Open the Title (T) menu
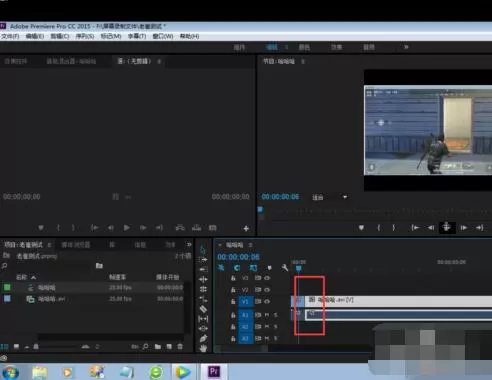Screen dimensions: 492x380 (x=137, y=36)
